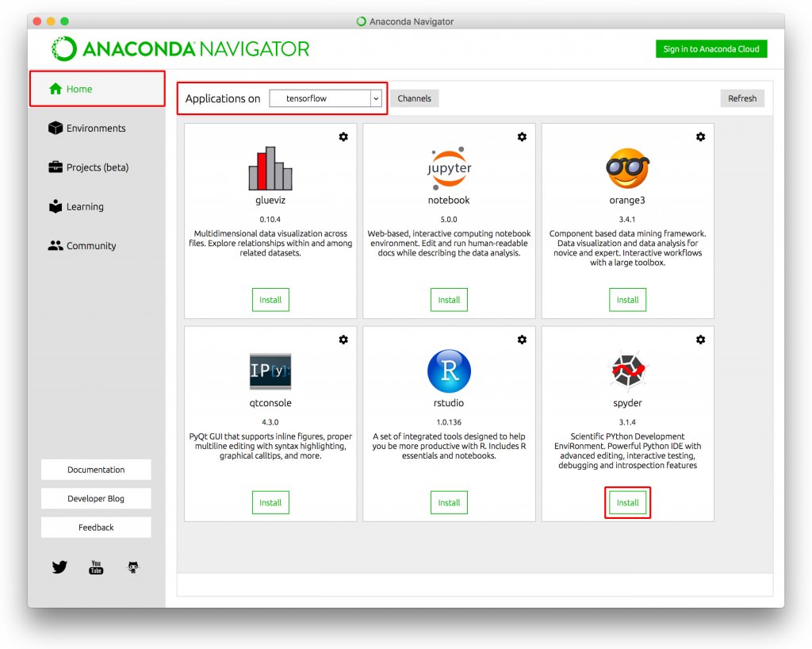Open the qtconsole card settings gear
The width and height of the screenshot is (812, 649).
(x=343, y=340)
